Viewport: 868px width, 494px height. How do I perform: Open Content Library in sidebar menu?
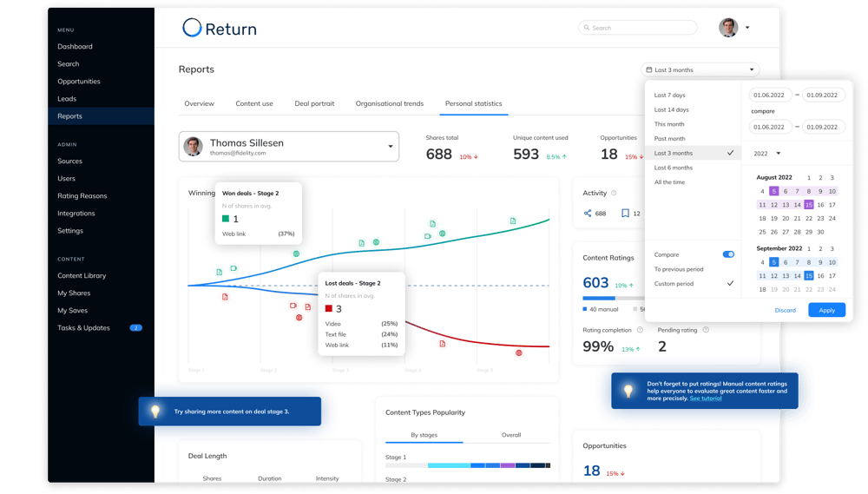click(x=82, y=276)
